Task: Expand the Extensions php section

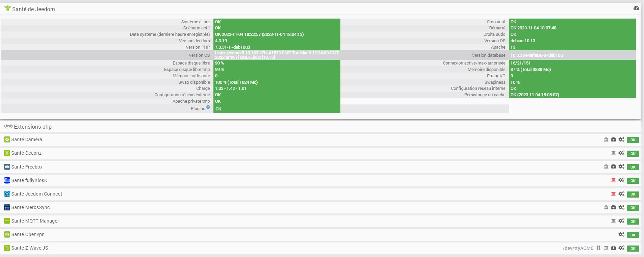Action: pos(33,127)
